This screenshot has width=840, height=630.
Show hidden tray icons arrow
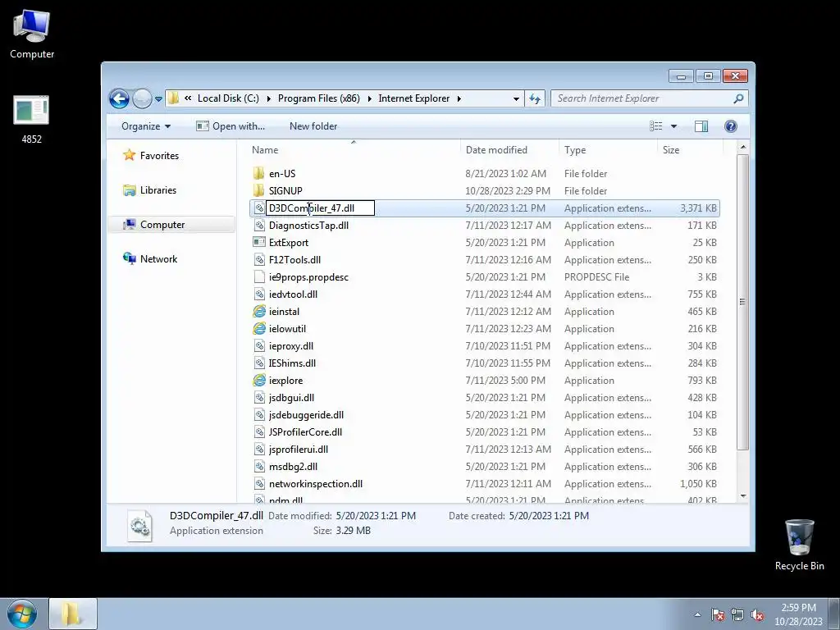(697, 614)
